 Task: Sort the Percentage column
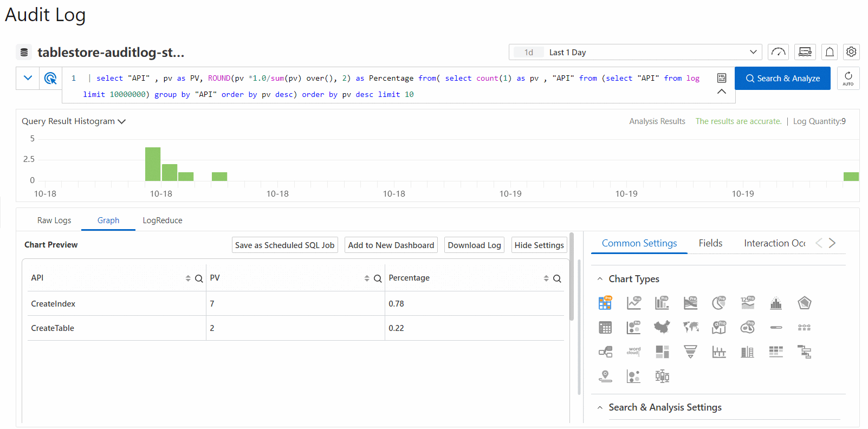tap(546, 278)
